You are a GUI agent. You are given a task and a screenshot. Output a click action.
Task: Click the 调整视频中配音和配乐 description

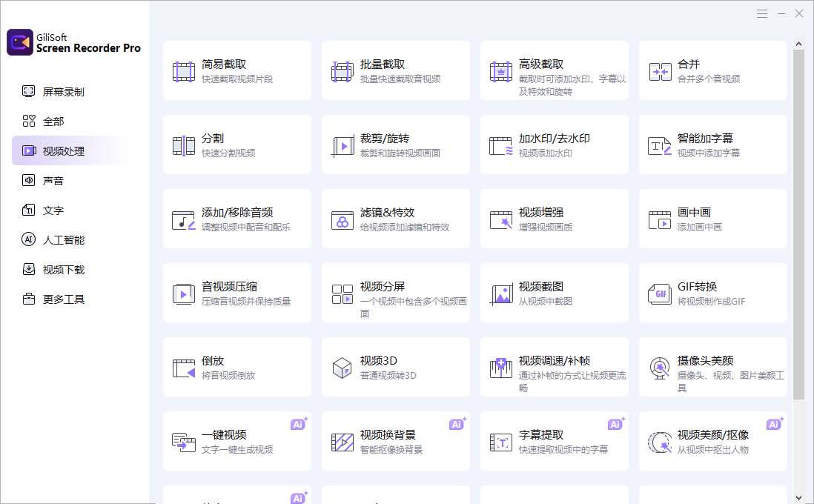point(246,228)
